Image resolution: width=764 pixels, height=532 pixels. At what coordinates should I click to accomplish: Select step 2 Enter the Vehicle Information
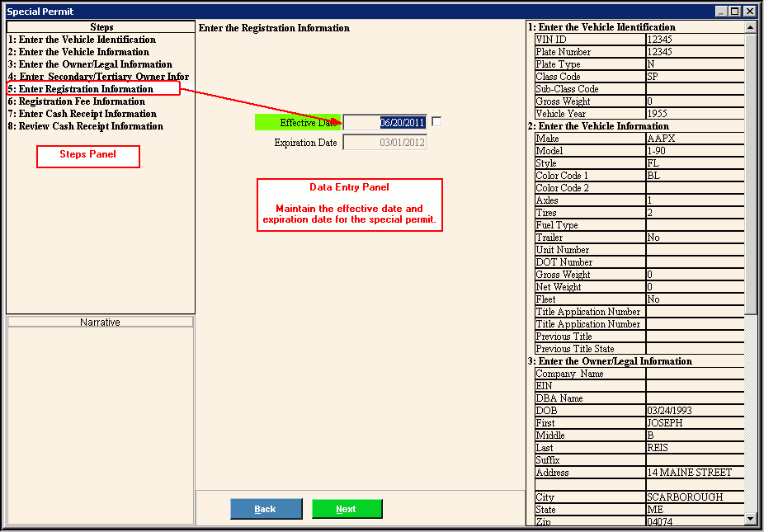78,52
